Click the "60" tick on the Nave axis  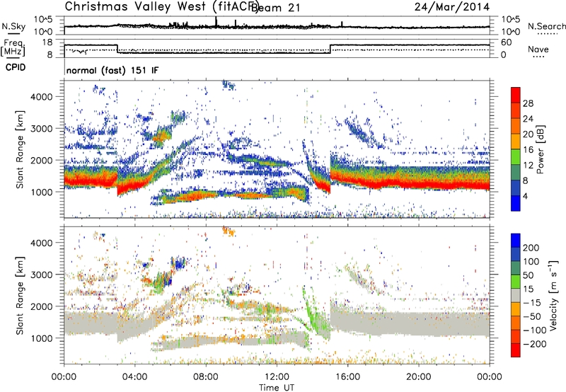(x=506, y=42)
